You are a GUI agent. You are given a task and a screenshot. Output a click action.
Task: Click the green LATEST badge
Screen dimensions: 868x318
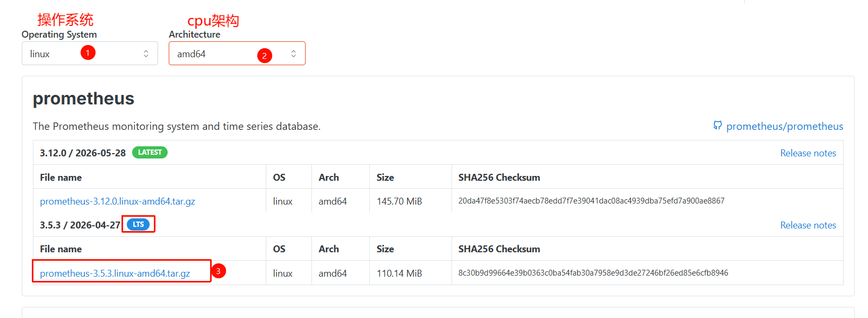[150, 153]
